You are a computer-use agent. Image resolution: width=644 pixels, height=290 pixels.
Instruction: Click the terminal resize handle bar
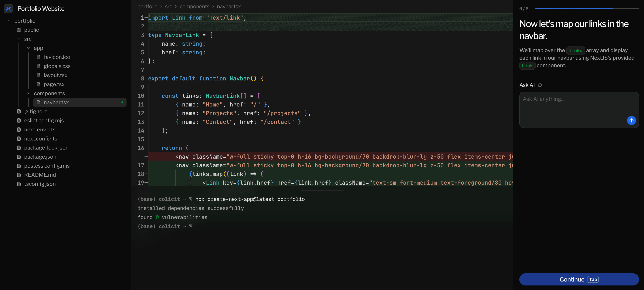coord(322,191)
